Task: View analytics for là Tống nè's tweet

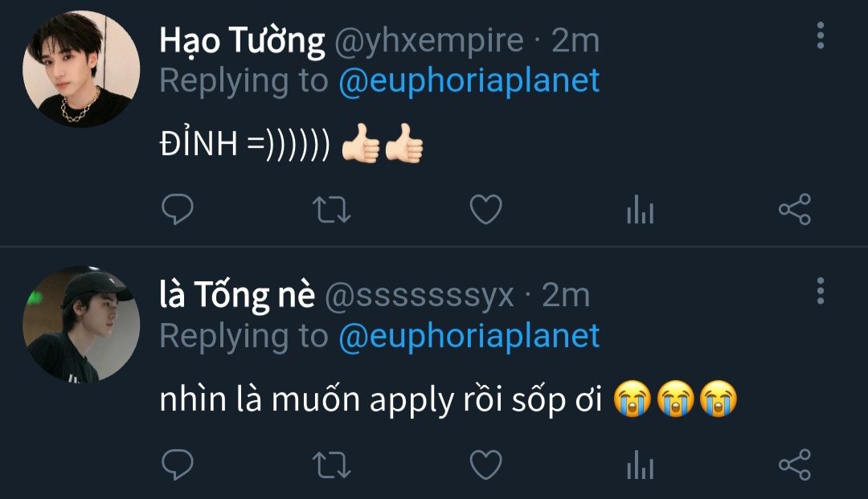Action: click(x=640, y=465)
